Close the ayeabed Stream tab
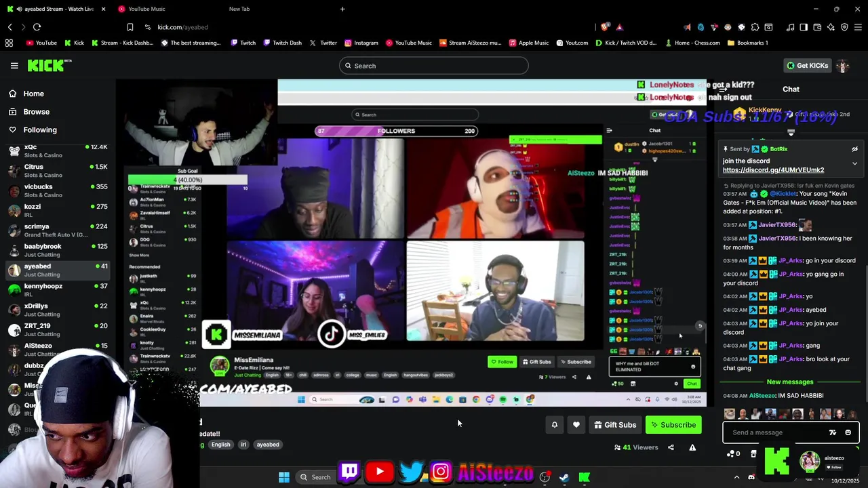868x488 pixels. [103, 9]
